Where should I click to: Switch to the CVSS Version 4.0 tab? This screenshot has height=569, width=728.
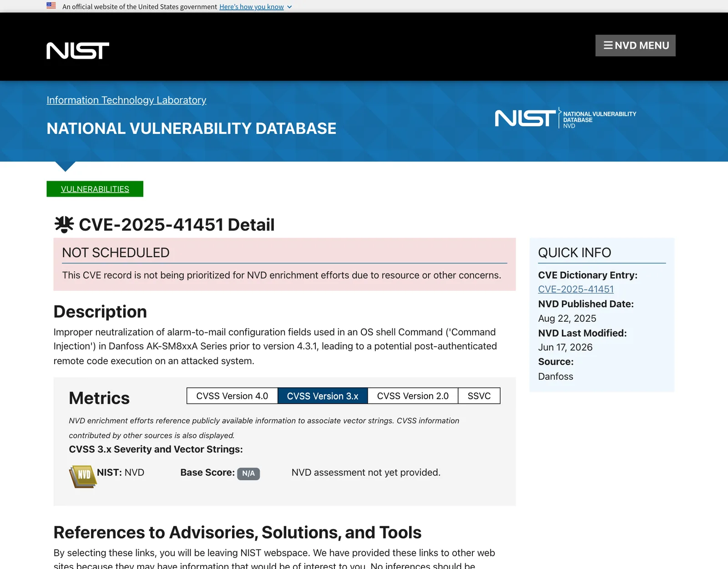(x=232, y=396)
